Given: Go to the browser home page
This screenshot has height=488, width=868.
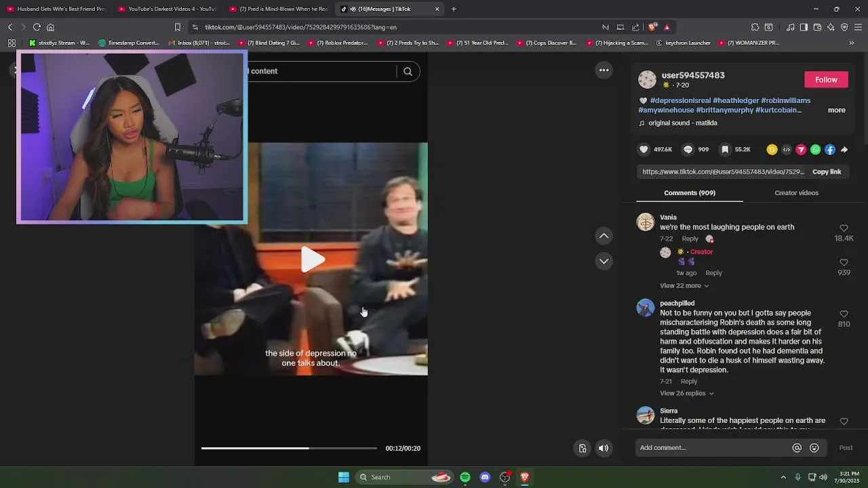Looking at the screenshot, I should click(x=50, y=27).
